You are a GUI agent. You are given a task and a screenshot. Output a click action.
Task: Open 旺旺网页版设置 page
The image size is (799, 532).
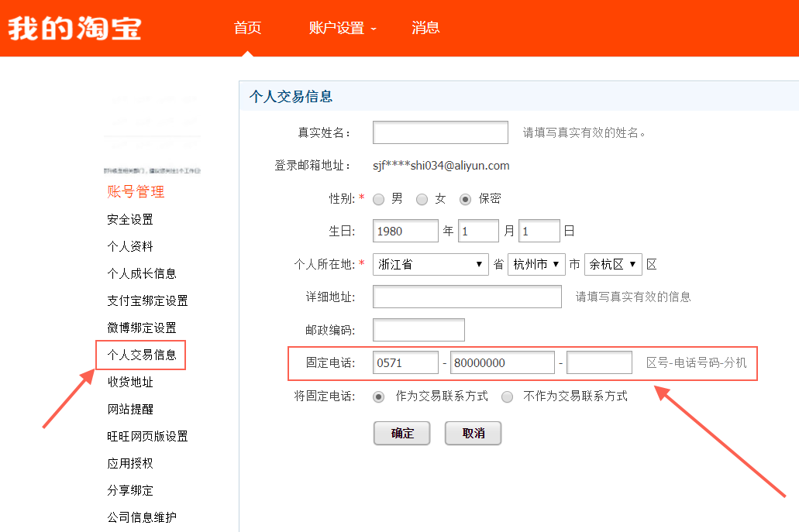(147, 436)
